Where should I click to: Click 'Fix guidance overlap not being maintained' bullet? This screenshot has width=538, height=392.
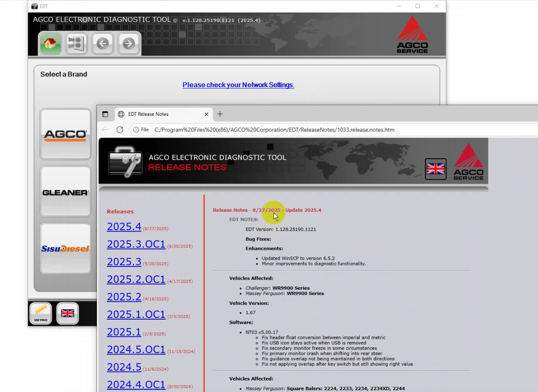(x=328, y=359)
